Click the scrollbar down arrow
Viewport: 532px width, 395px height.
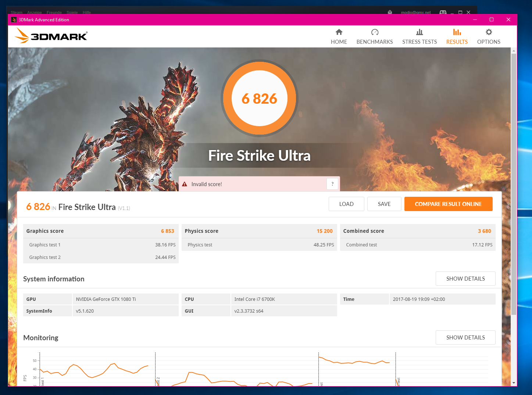tap(514, 383)
